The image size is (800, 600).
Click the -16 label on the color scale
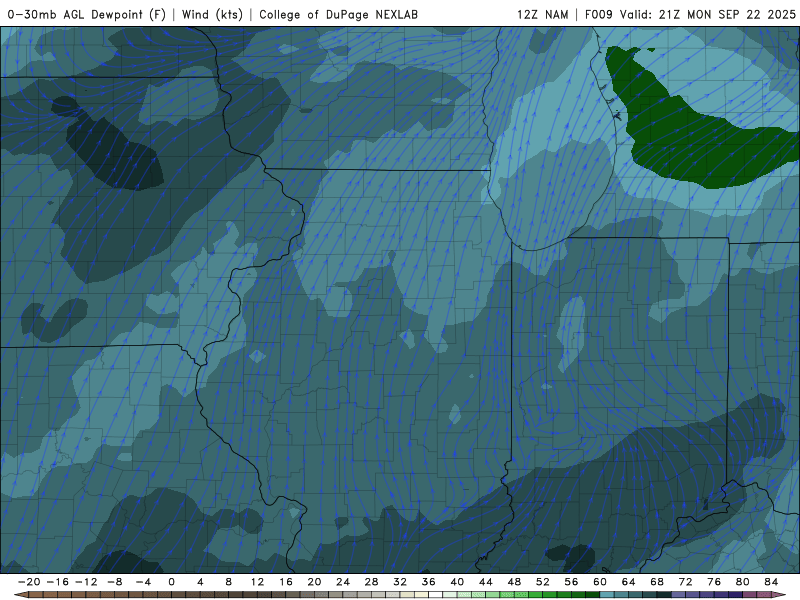57,582
